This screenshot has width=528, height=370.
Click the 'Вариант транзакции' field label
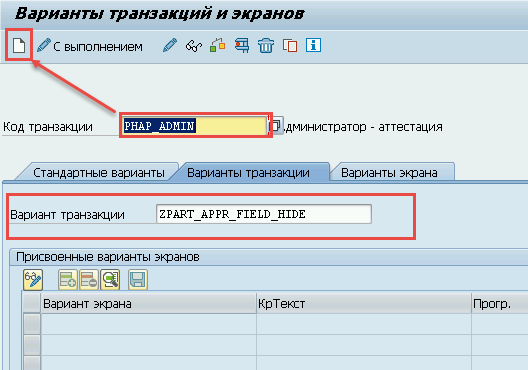coord(67,214)
